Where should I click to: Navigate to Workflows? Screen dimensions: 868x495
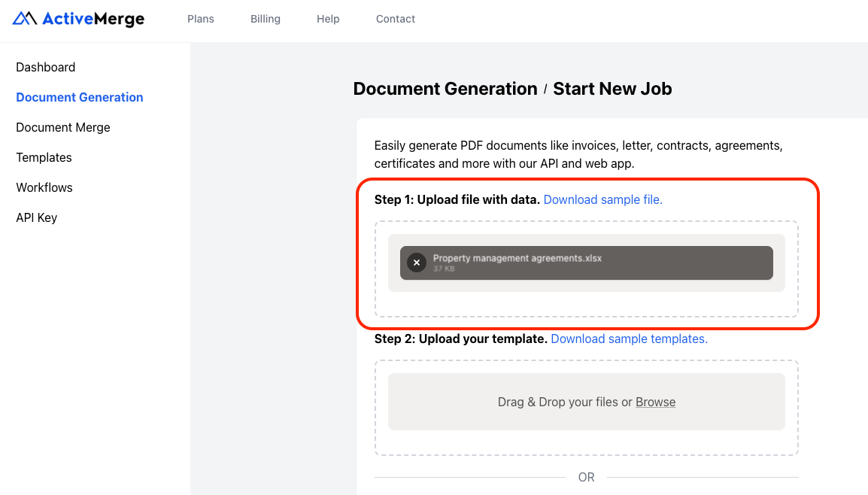(x=44, y=187)
